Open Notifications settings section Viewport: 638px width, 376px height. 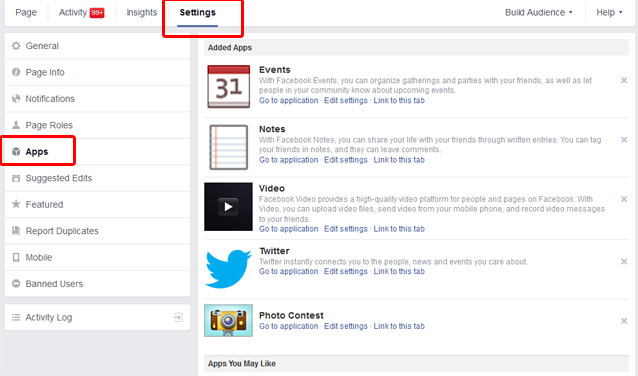tap(97, 98)
